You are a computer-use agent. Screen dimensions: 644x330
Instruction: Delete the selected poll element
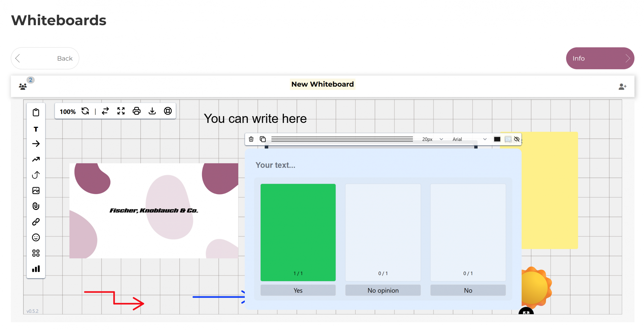click(x=251, y=139)
